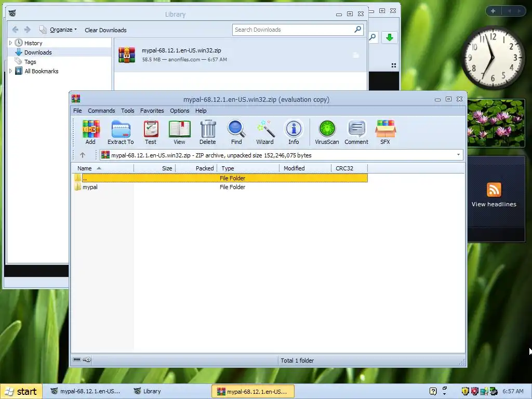Switch to WinRAR taskbar button

[253, 391]
